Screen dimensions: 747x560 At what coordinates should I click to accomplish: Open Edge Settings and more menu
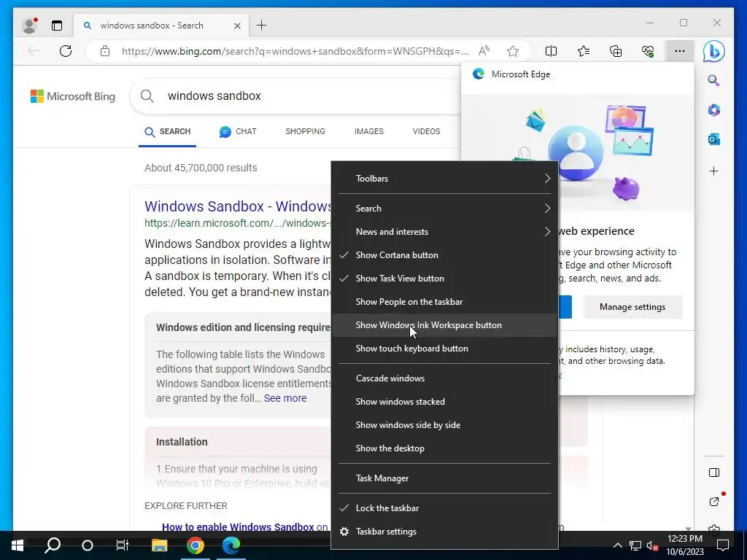pyautogui.click(x=680, y=51)
